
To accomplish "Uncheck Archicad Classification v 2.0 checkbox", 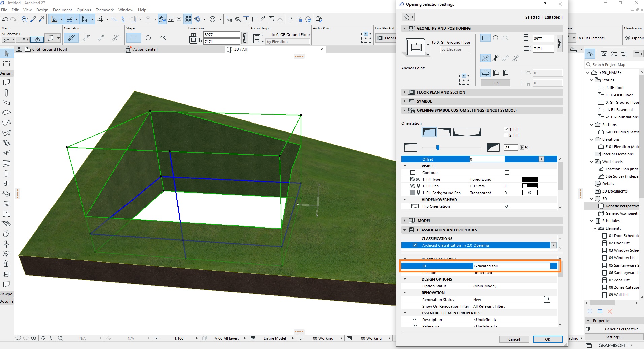I will pos(415,245).
